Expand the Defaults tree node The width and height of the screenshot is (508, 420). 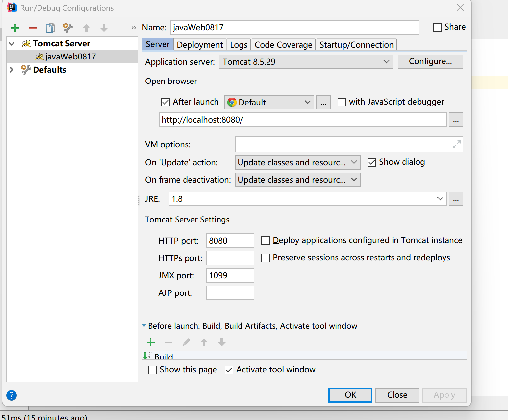pos(12,70)
